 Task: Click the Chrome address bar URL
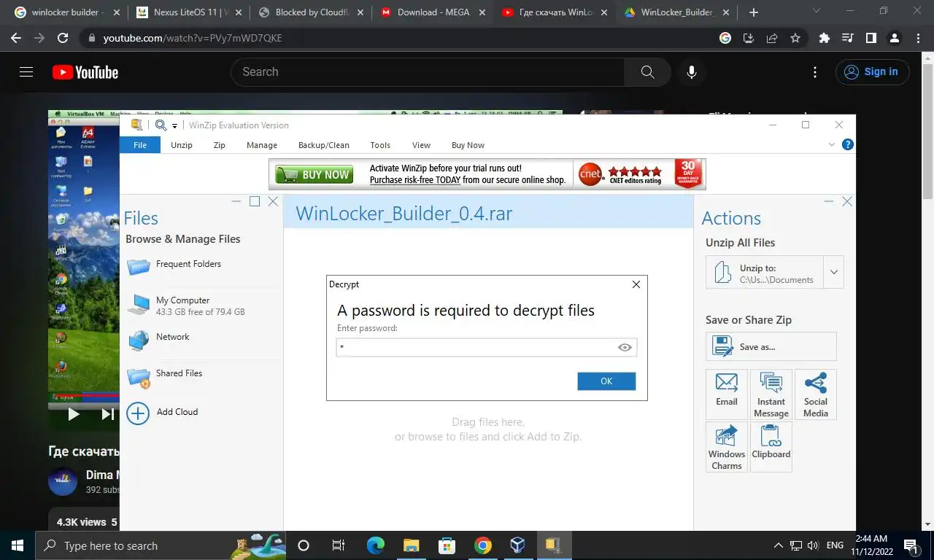[x=193, y=38]
